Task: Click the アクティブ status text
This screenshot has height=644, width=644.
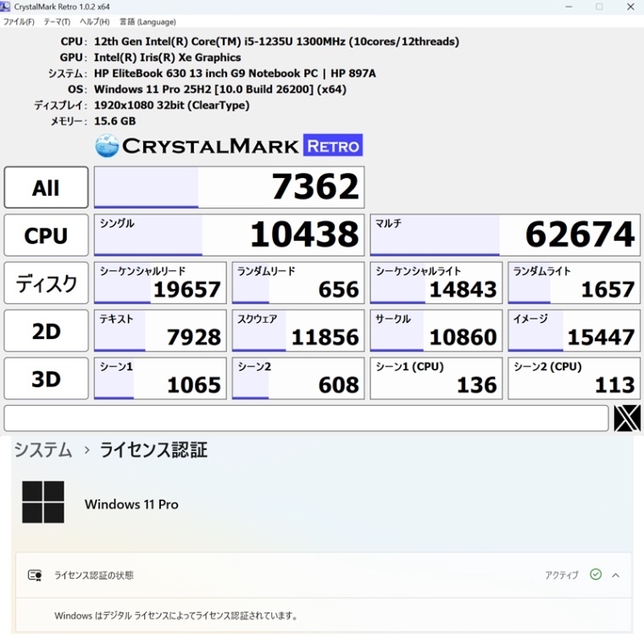Action: [562, 575]
